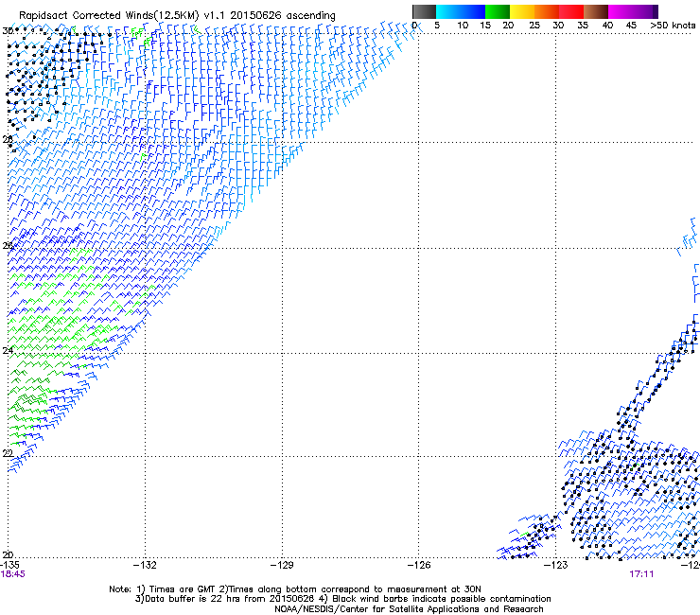This screenshot has height=615, width=700.
Task: Click the 22 latitude axis label
Action: pos(8,453)
